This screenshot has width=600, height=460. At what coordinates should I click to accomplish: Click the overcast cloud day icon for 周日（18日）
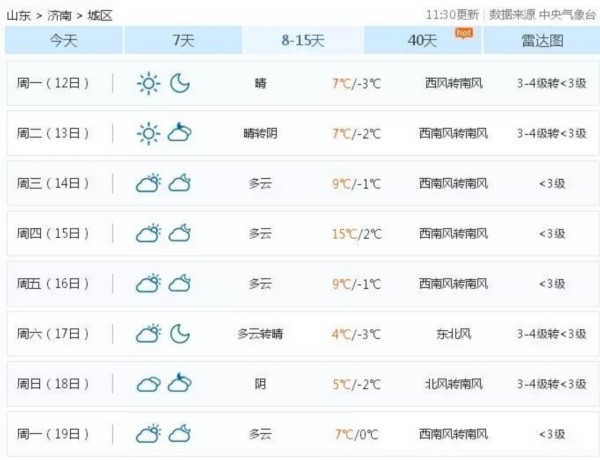(148, 383)
